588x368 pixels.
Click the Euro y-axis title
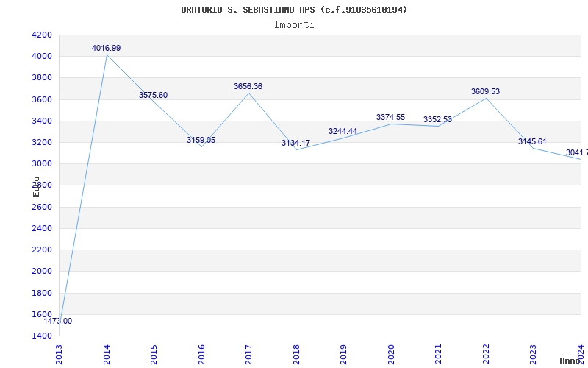36,187
